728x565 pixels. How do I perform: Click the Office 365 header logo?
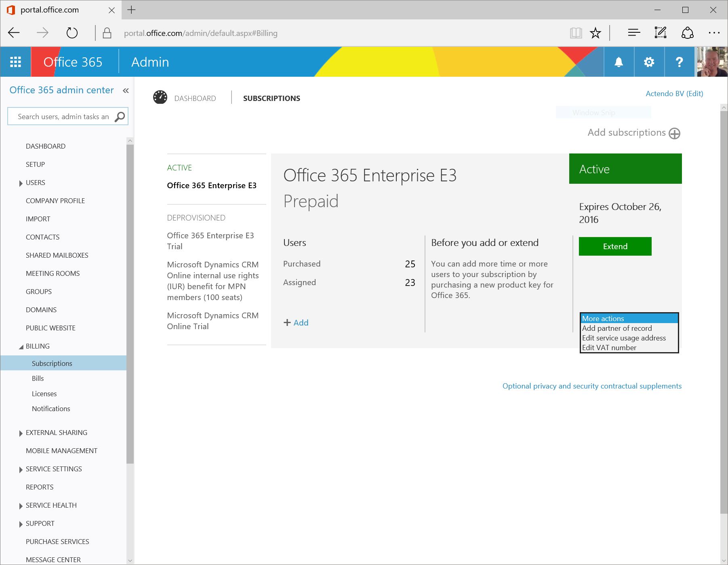pyautogui.click(x=73, y=62)
